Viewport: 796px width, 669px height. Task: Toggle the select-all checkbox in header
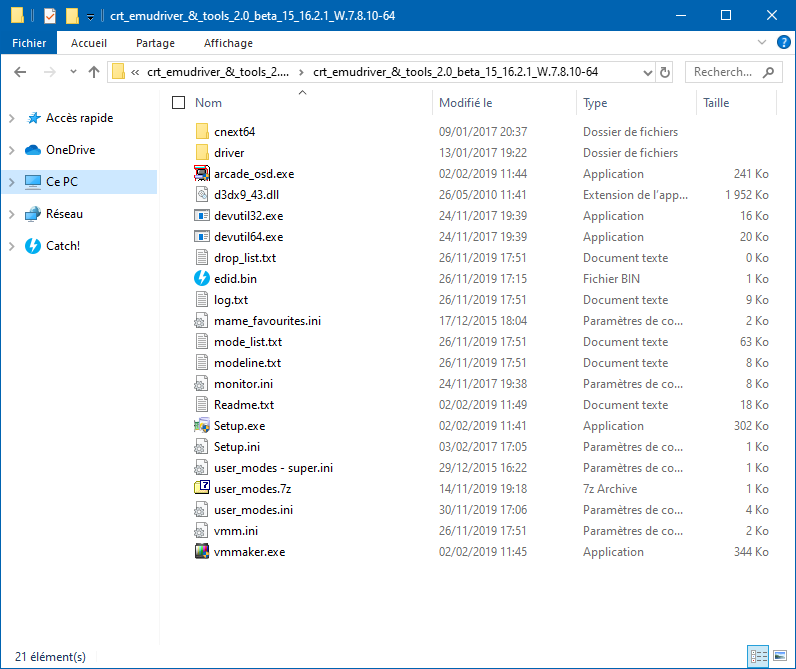click(x=179, y=103)
